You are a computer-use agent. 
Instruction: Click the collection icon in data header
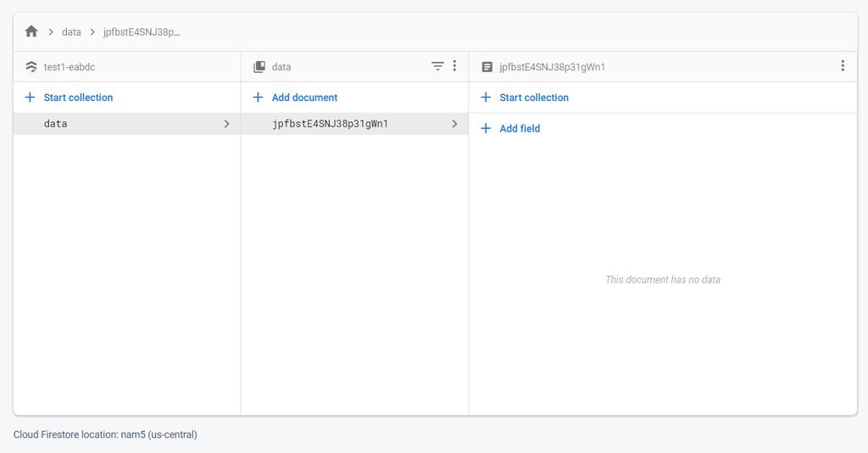point(259,66)
